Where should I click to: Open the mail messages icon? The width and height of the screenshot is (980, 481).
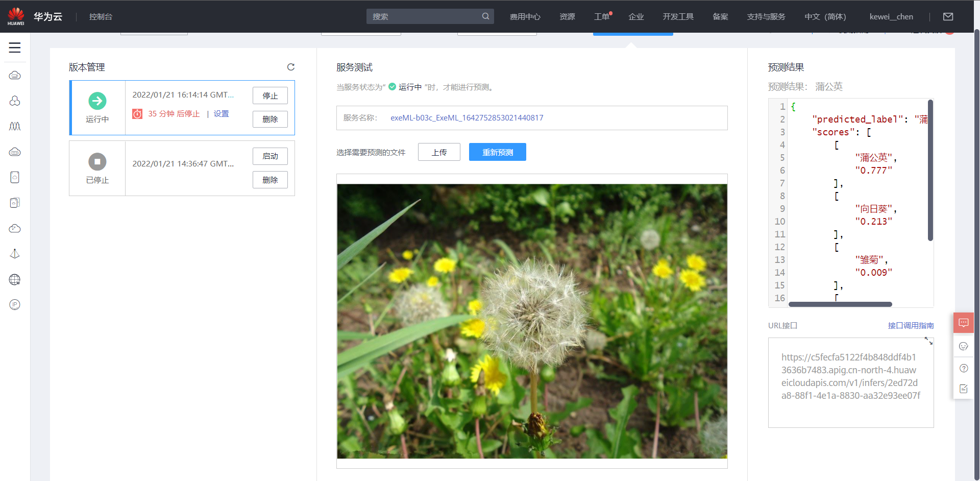(x=948, y=16)
